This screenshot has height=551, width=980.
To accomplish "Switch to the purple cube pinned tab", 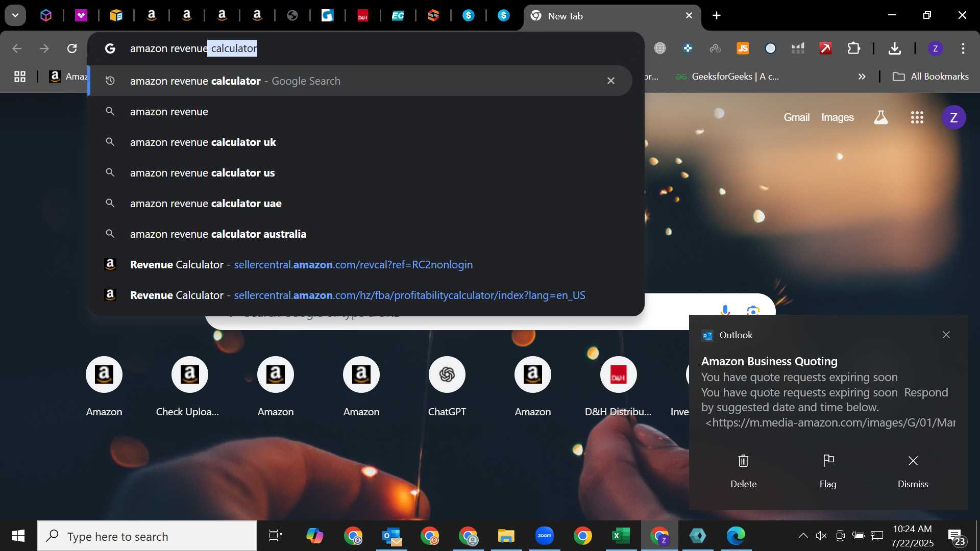I will (46, 15).
